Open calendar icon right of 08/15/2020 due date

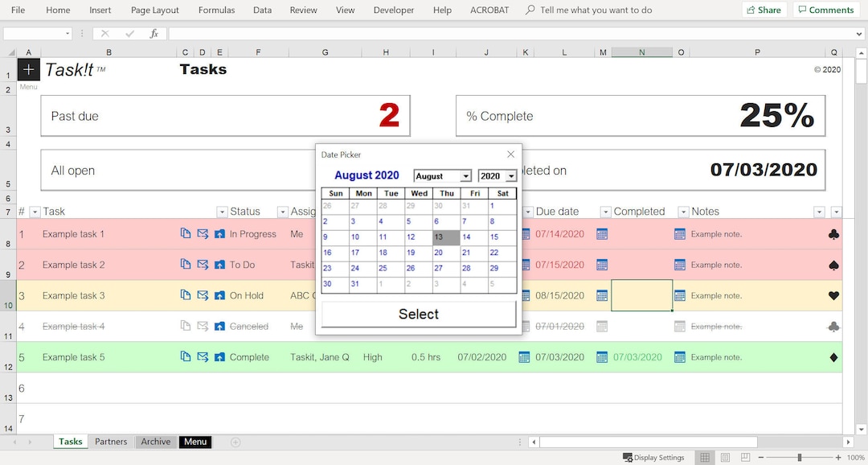click(x=602, y=295)
